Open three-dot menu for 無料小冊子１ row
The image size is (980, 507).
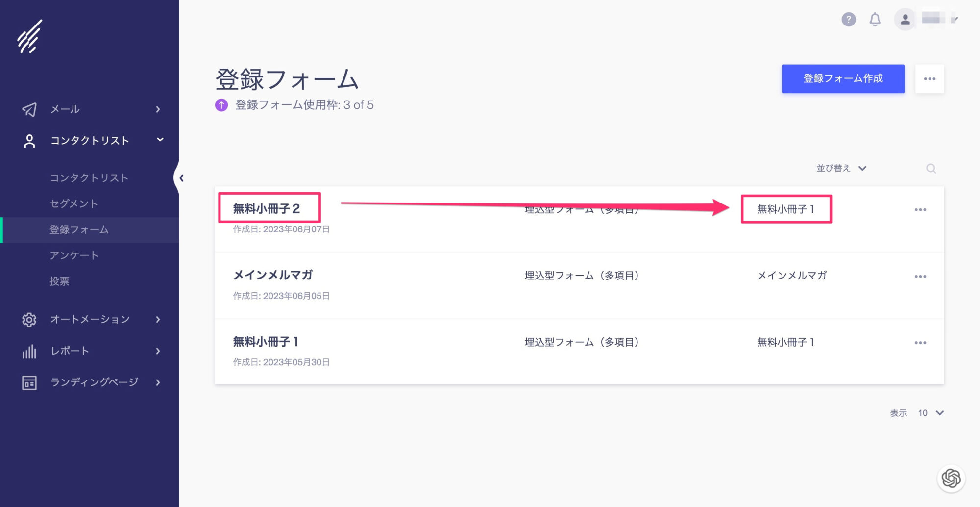coord(920,343)
